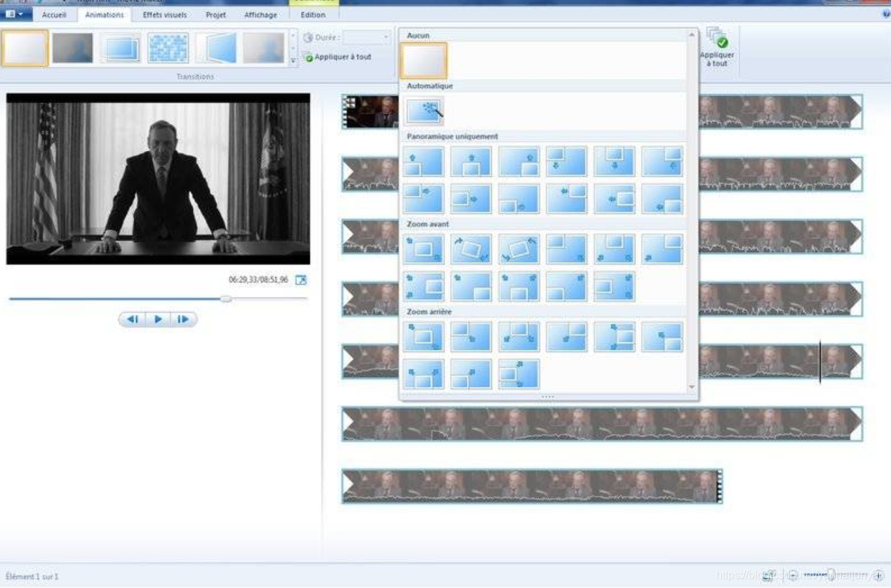Viewport: 891px width, 588px height.
Task: Pick pan up with frame at bottom-left
Action: coord(424,161)
